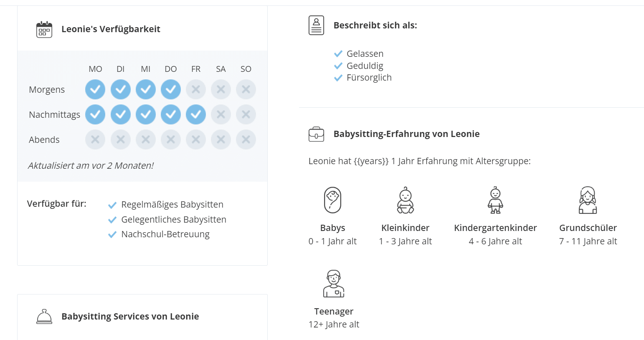Click the Babysitting Services von Leonie heading
644x340 pixels.
click(x=130, y=317)
